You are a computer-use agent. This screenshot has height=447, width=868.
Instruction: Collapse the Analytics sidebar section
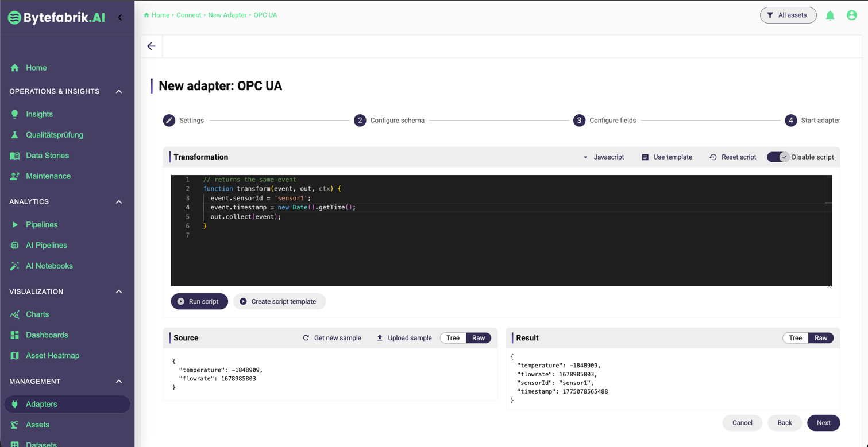[119, 202]
